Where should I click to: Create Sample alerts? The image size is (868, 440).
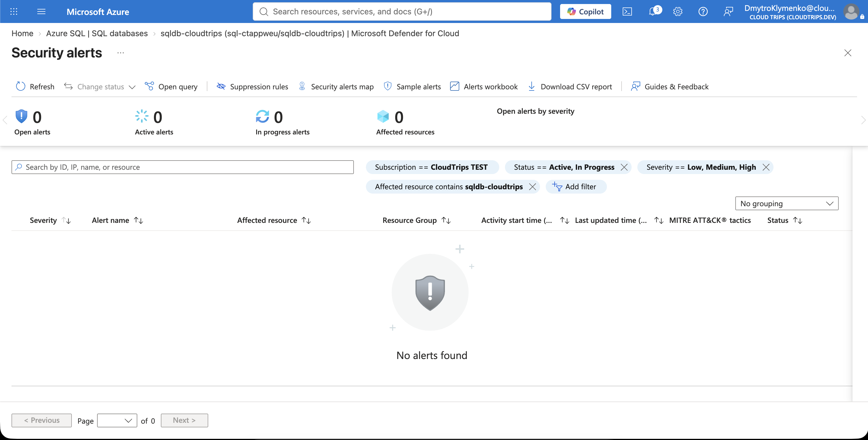(412, 86)
